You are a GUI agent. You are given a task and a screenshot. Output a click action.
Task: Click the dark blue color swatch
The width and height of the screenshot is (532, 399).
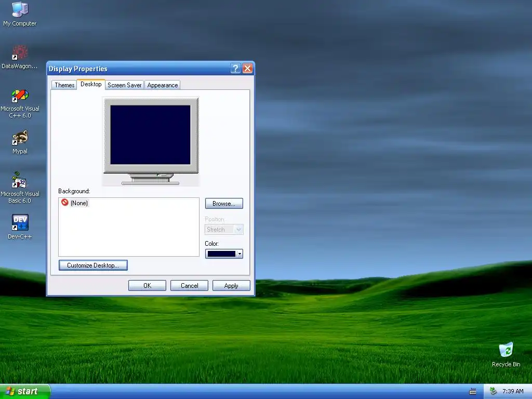click(221, 254)
